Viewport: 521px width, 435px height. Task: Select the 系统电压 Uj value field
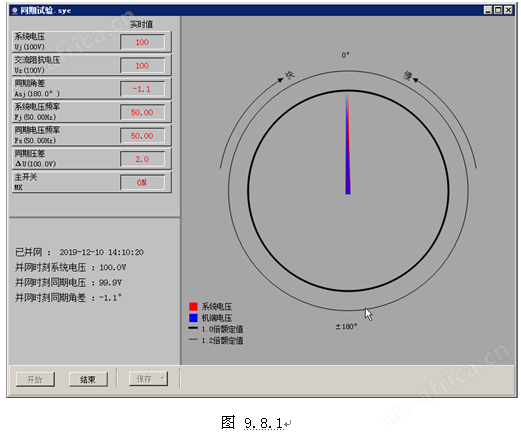point(142,42)
